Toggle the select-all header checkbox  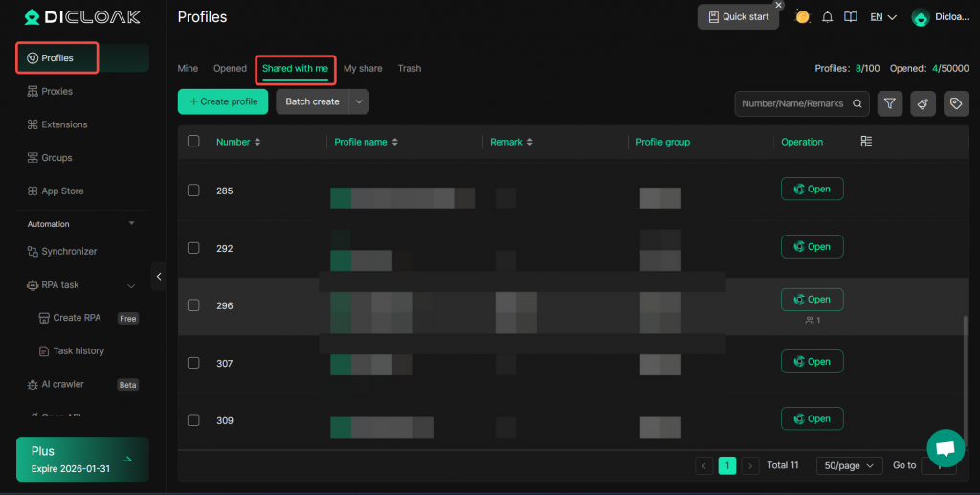(x=193, y=142)
